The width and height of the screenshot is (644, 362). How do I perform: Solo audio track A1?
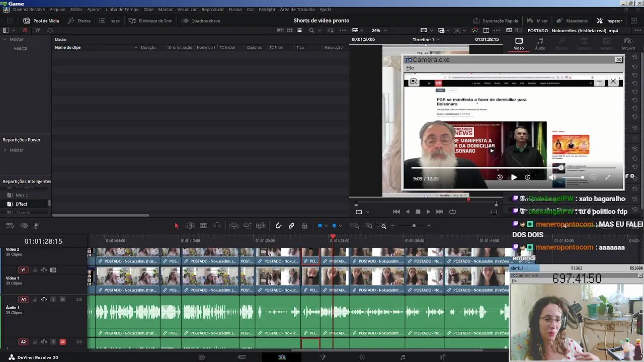(x=53, y=299)
